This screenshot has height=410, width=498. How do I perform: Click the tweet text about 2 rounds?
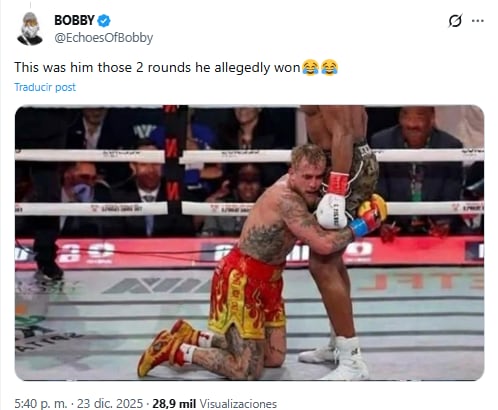point(157,68)
